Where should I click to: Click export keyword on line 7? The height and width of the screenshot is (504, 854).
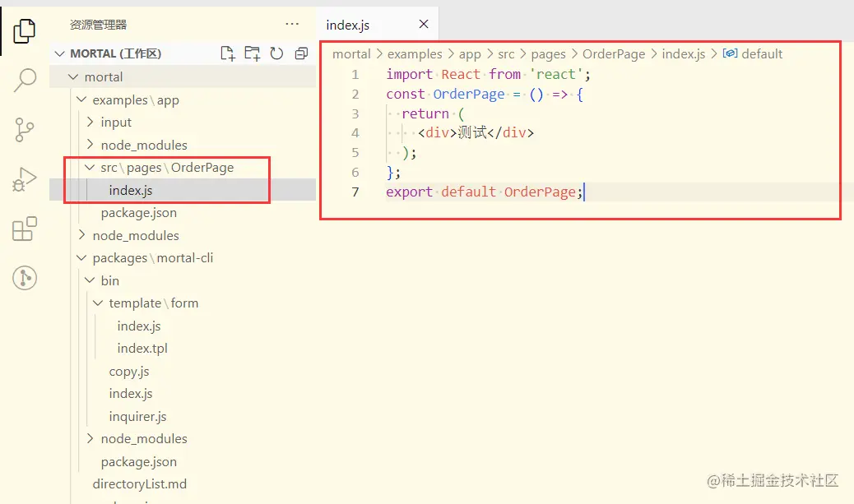pyautogui.click(x=410, y=192)
